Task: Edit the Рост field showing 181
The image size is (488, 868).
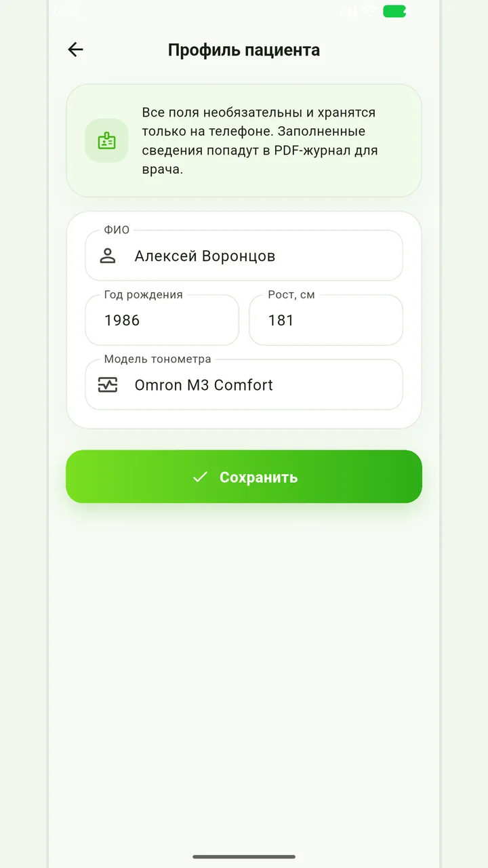Action: coord(326,320)
